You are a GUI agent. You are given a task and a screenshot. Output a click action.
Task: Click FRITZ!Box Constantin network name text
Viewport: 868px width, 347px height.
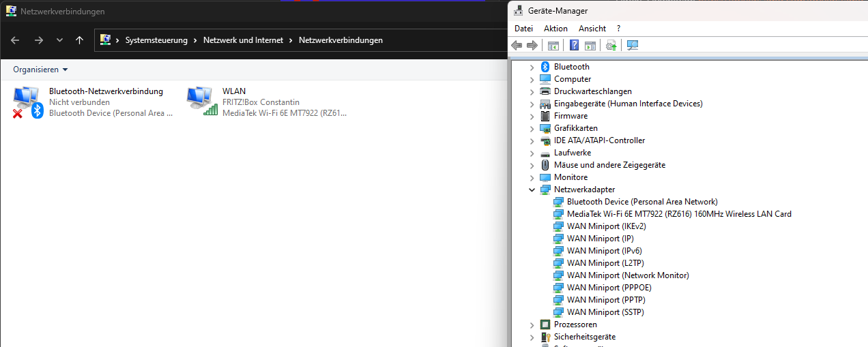(261, 102)
